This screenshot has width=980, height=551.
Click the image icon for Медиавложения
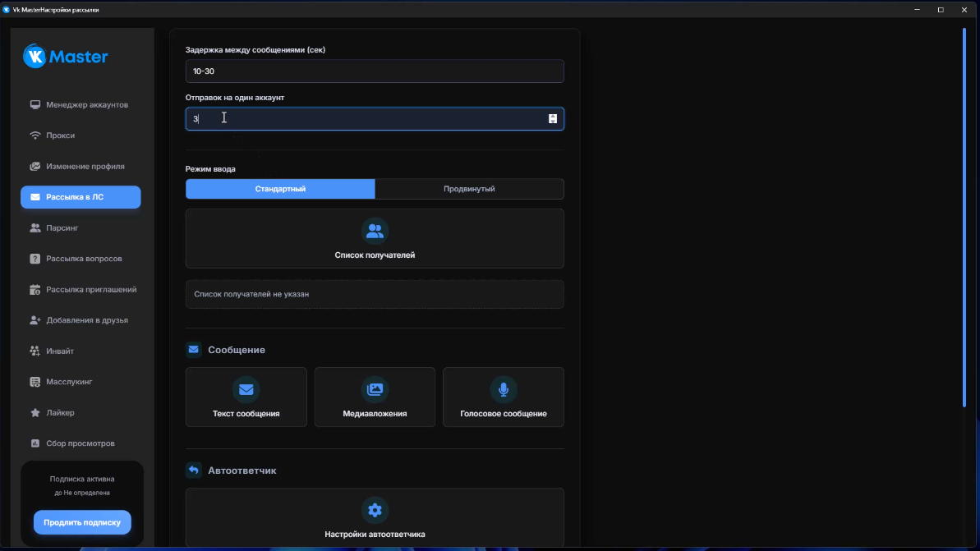coord(375,389)
